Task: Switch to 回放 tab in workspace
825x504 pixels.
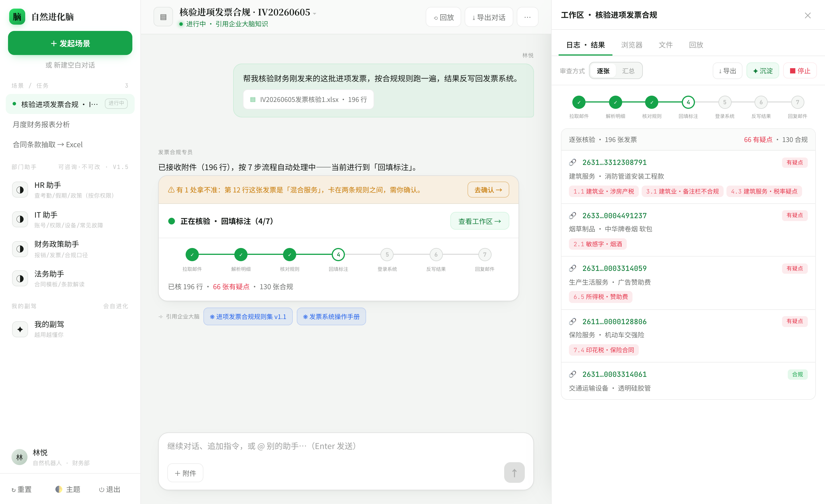Action: (x=696, y=45)
